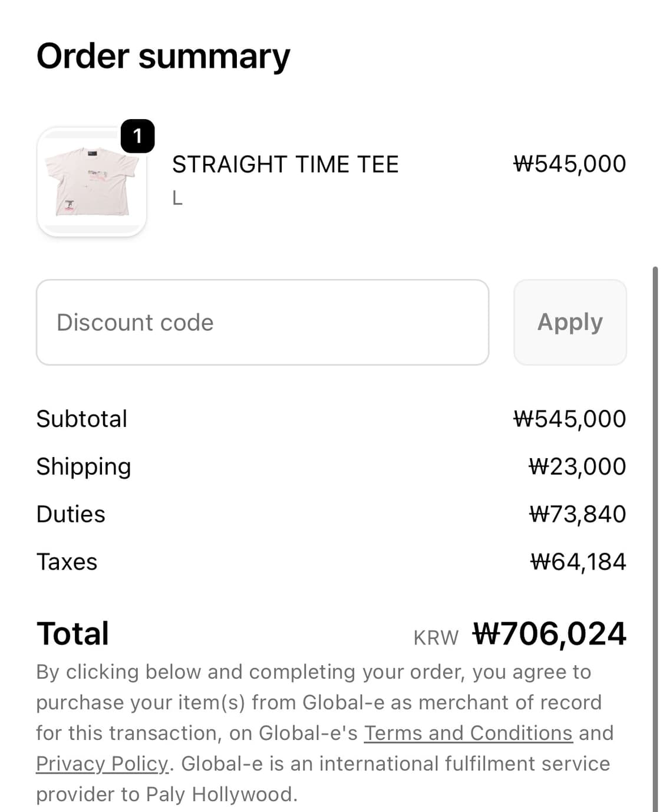Click the Shipping label

click(x=84, y=466)
